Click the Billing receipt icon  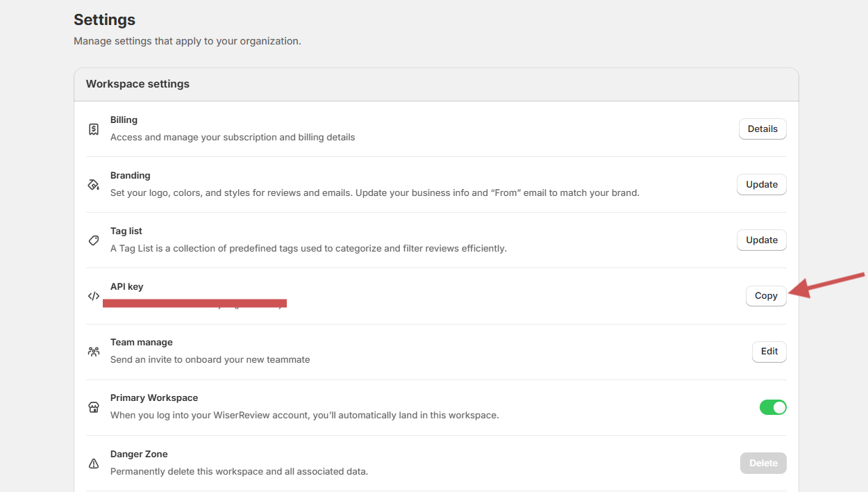(x=94, y=129)
